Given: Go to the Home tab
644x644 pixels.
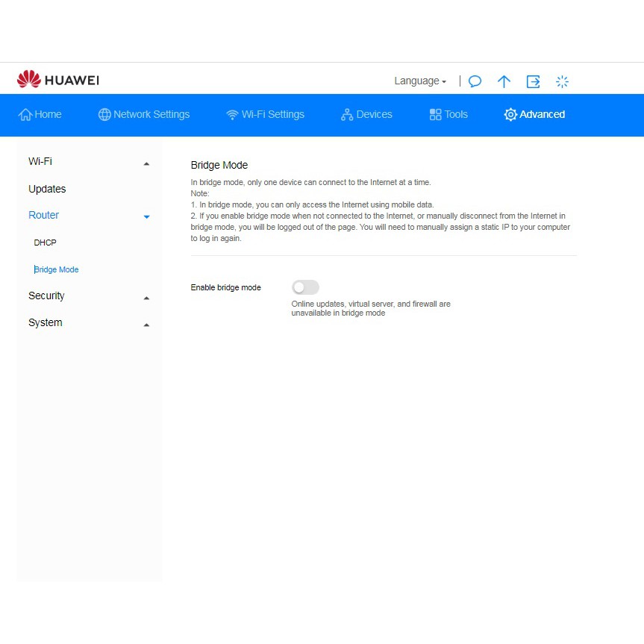Looking at the screenshot, I should [x=40, y=114].
